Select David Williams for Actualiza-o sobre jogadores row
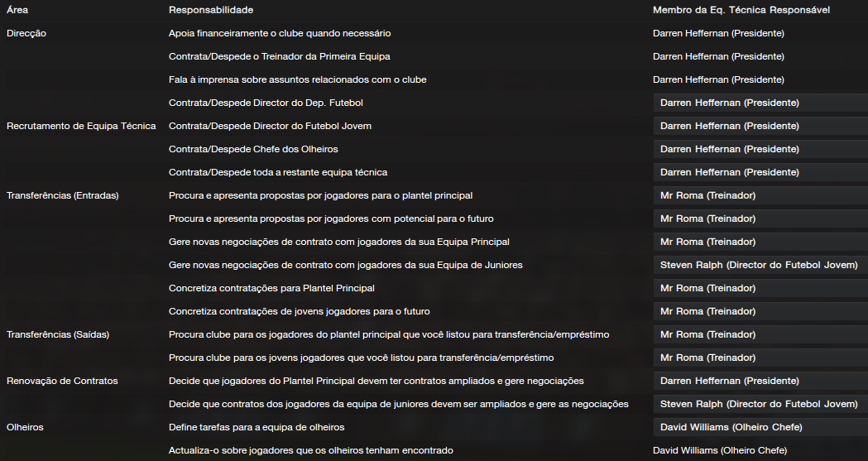868x461 pixels. point(720,450)
